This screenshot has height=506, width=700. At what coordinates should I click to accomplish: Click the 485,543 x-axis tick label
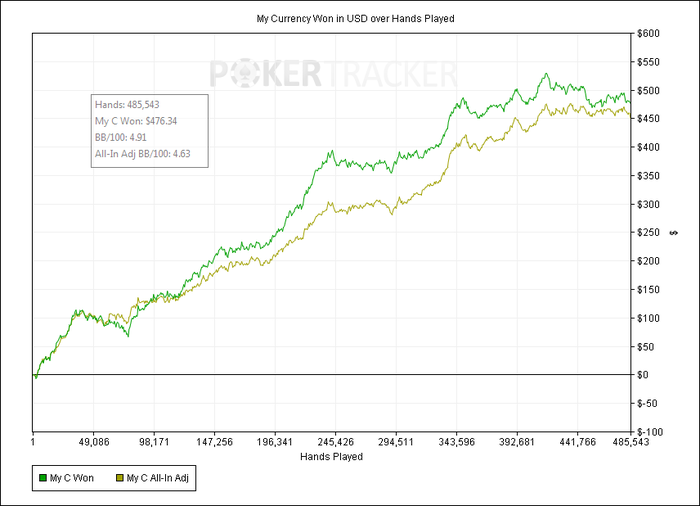630,442
